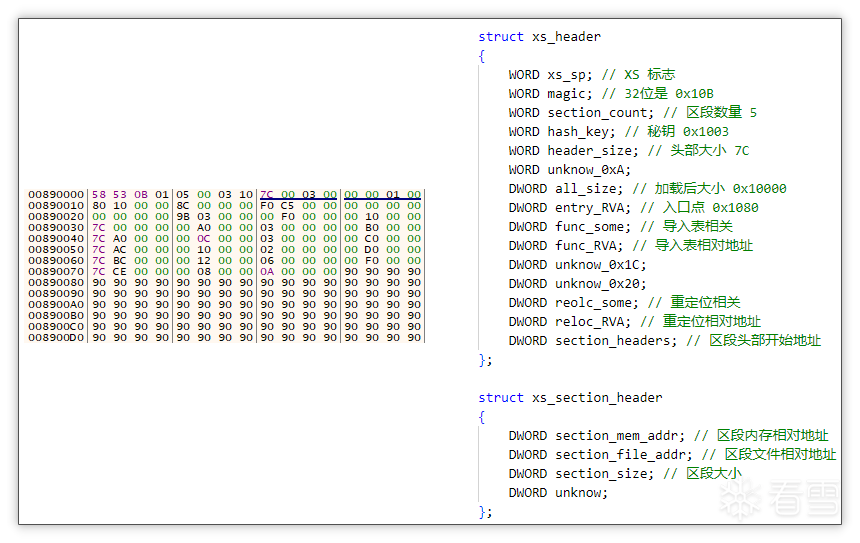Select byte 9B in row 00890020

[183, 217]
